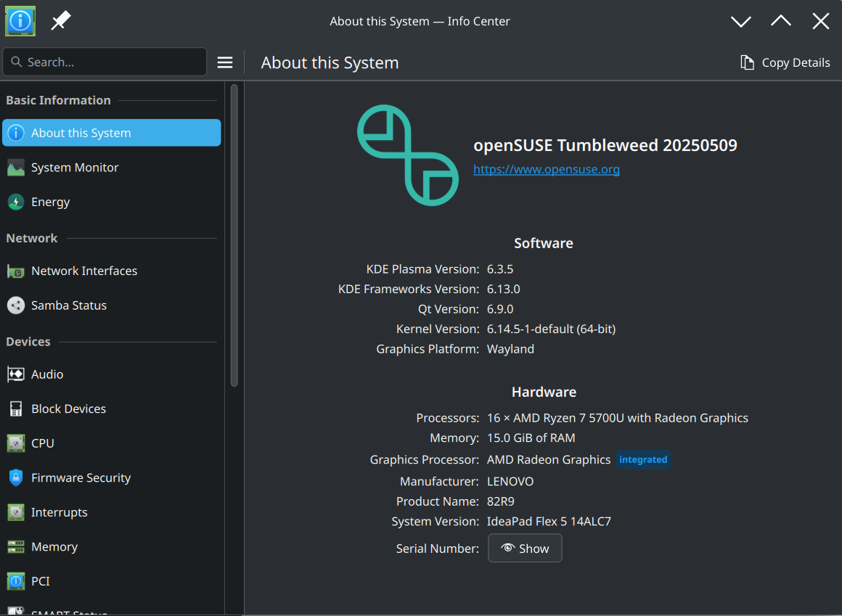842x616 pixels.
Task: Click the Network Interfaces card icon
Action: point(16,271)
